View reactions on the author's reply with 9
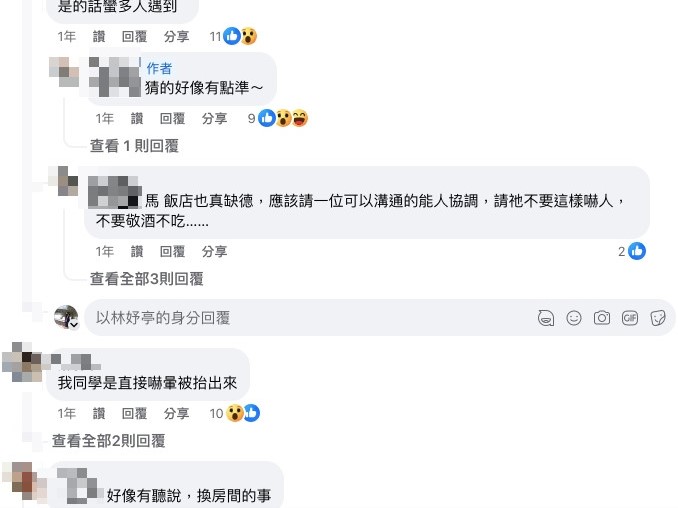 (x=278, y=118)
